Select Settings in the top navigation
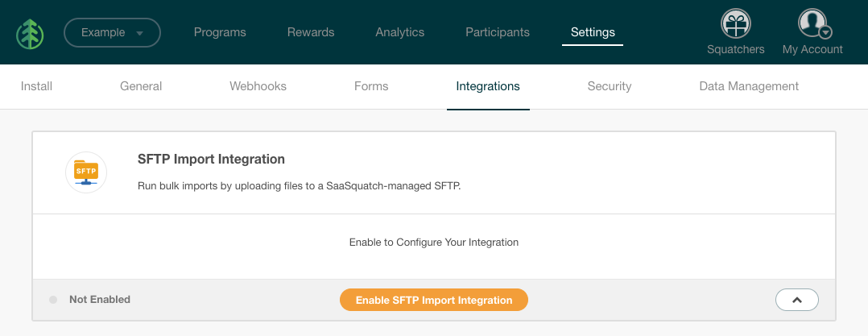868x336 pixels. tap(593, 32)
